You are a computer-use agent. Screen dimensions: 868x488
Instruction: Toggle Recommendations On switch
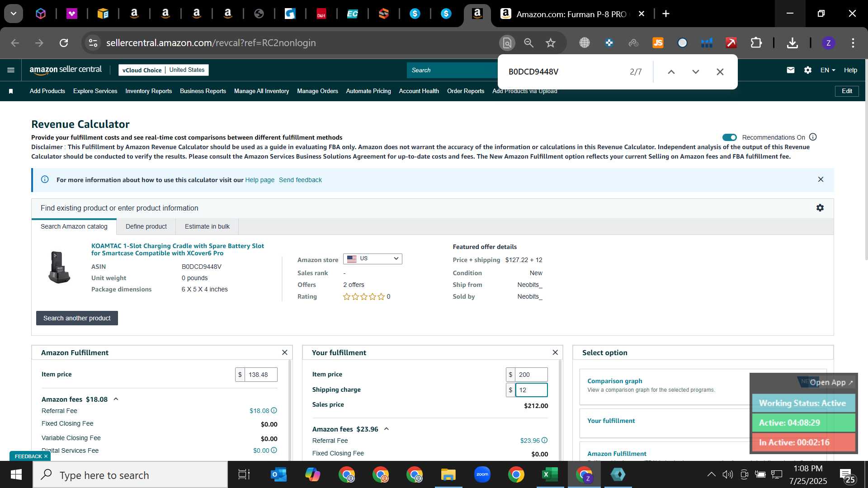729,137
